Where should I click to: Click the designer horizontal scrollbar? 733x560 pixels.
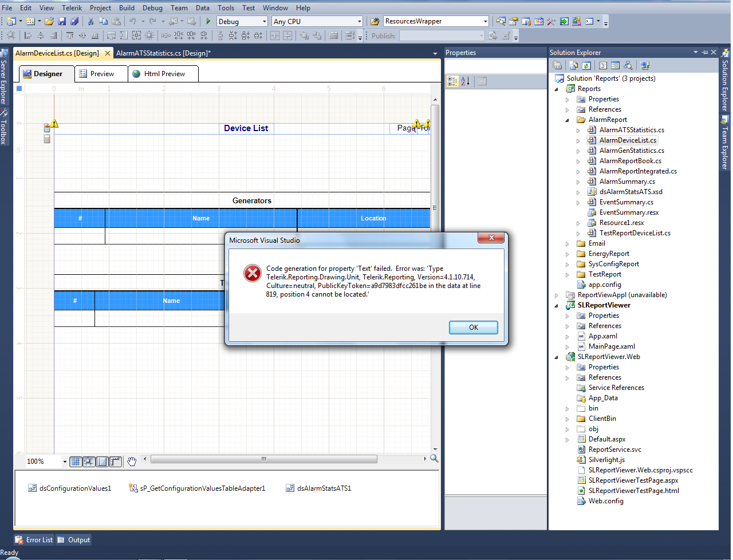(263, 459)
